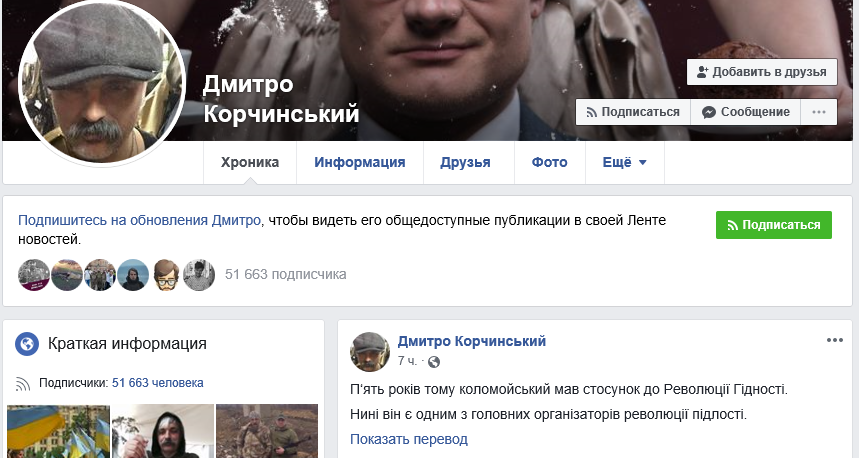Select the Фото tab

(x=549, y=162)
